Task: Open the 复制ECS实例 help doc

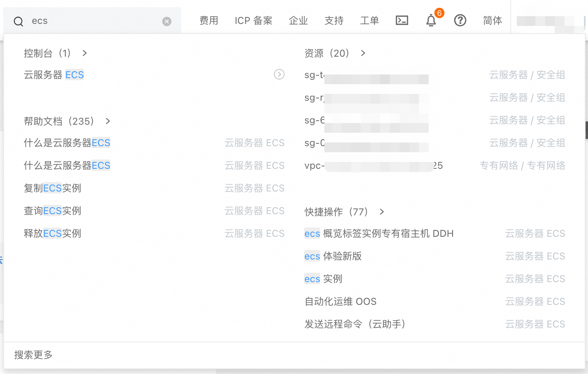Action: pos(53,188)
